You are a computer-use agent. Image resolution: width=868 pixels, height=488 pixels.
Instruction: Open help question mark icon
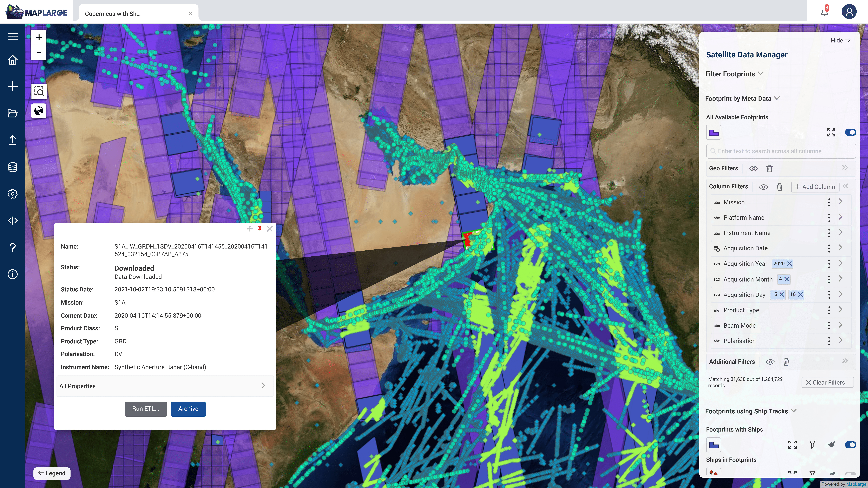coord(12,248)
